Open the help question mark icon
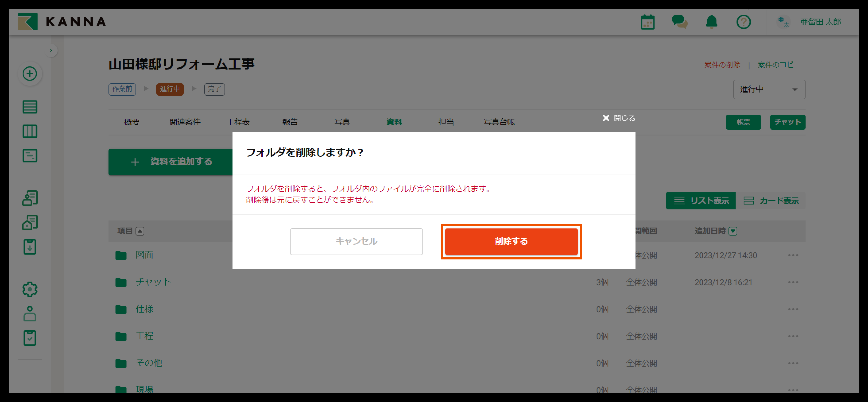868x402 pixels. 743,22
